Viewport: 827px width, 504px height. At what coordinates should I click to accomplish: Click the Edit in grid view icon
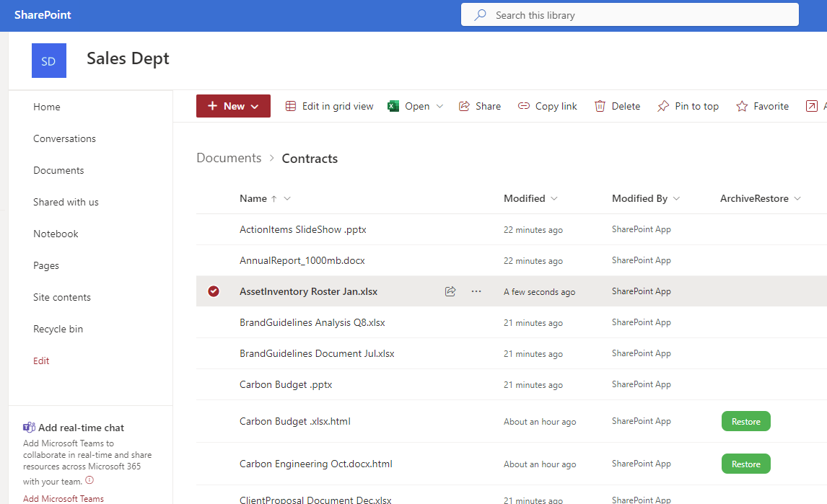point(291,106)
